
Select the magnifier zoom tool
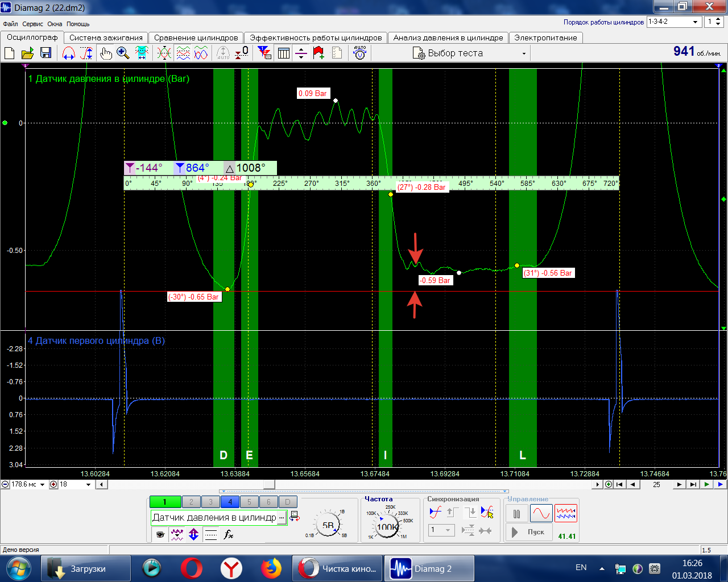[x=123, y=53]
